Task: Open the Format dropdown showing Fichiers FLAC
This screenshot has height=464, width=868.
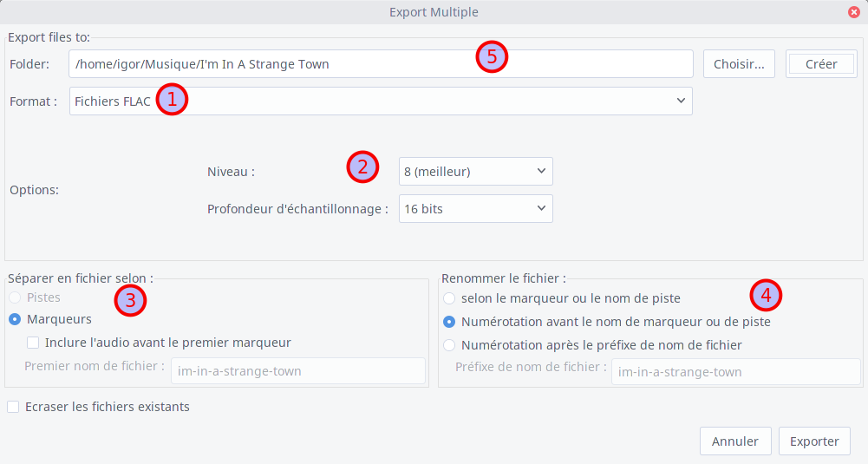Action: [381, 101]
